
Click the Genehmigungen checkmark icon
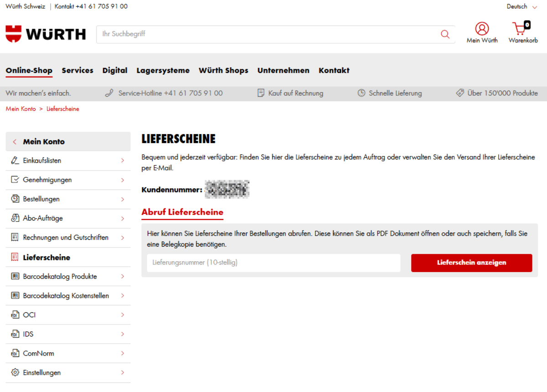tap(15, 180)
